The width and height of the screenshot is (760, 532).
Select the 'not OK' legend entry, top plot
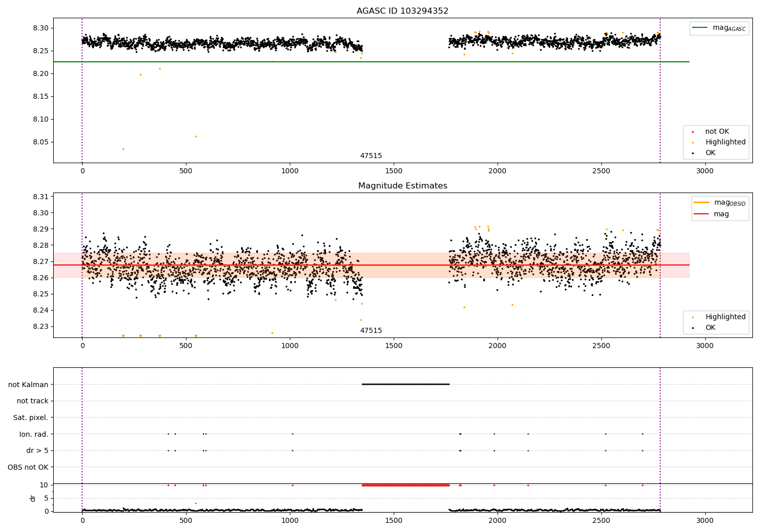(x=717, y=132)
